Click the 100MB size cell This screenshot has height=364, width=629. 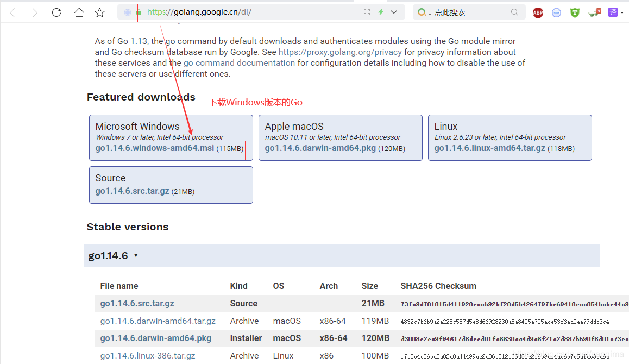pos(375,355)
